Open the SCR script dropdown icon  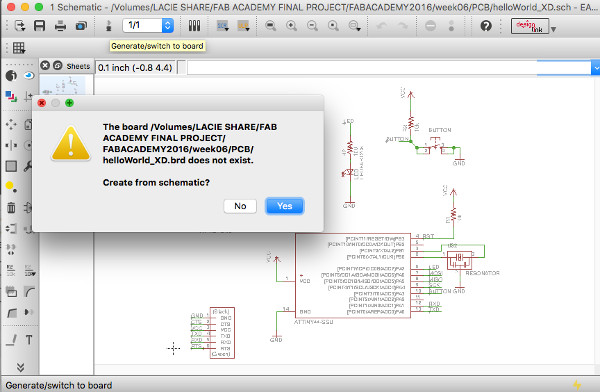223,26
